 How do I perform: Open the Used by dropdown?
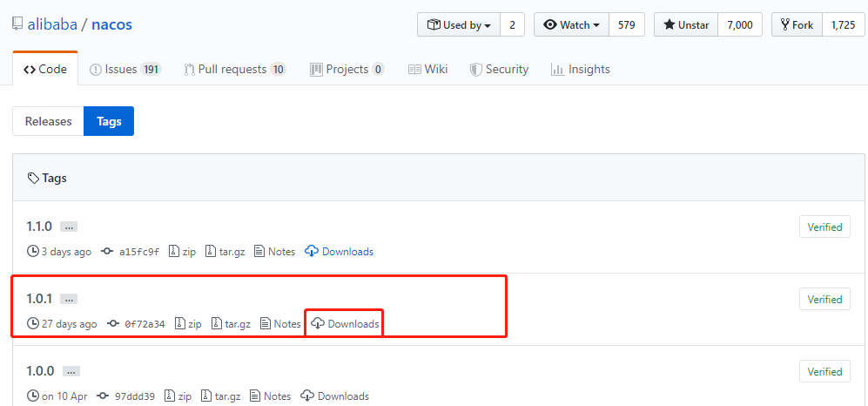coord(459,25)
